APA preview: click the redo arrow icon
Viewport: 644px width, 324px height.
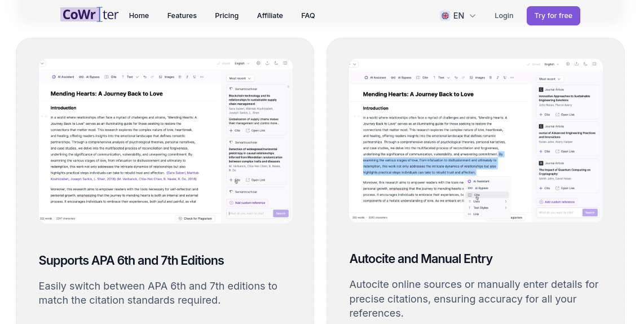[x=152, y=77]
